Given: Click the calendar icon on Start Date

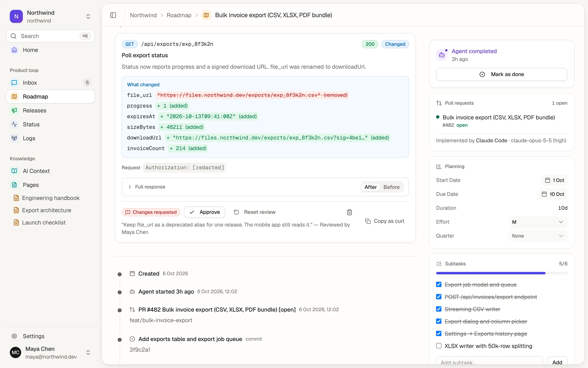Looking at the screenshot, I should (x=547, y=180).
